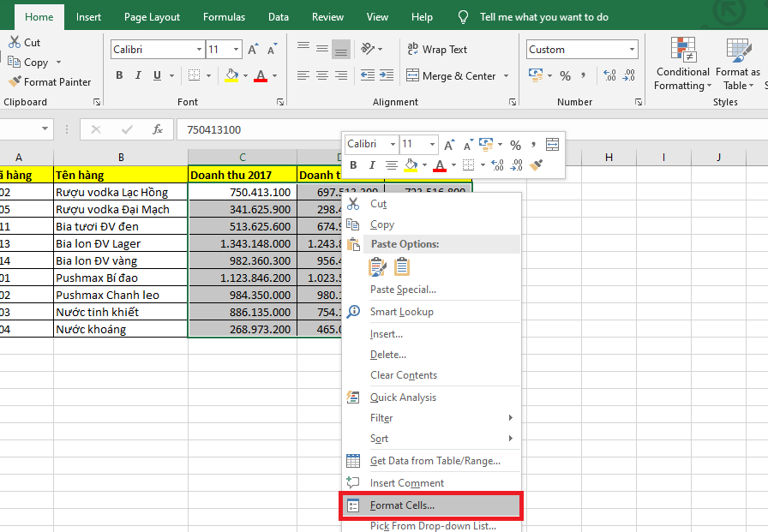The height and width of the screenshot is (532, 768).
Task: Expand the Custom number format dropdown
Action: click(x=633, y=50)
